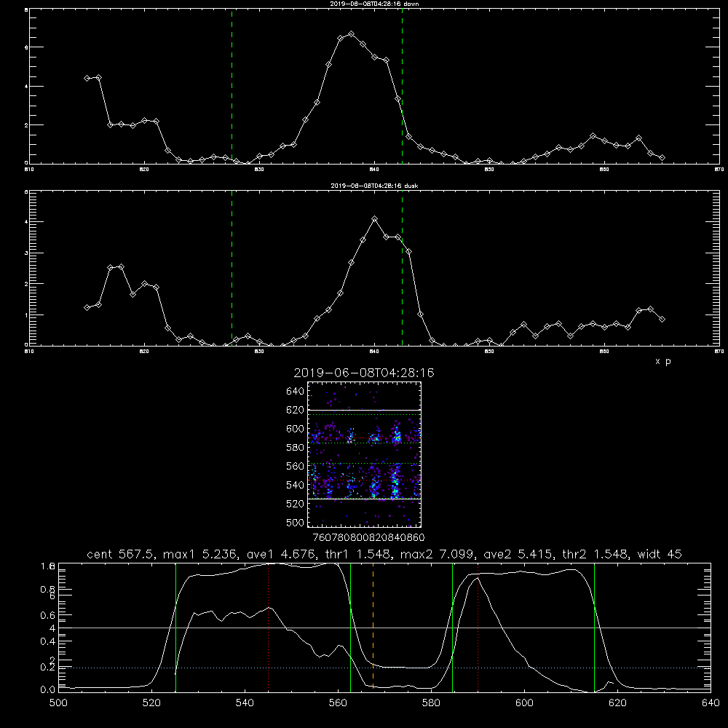Click bottom plot y-axis label 0.4

(x=48, y=641)
